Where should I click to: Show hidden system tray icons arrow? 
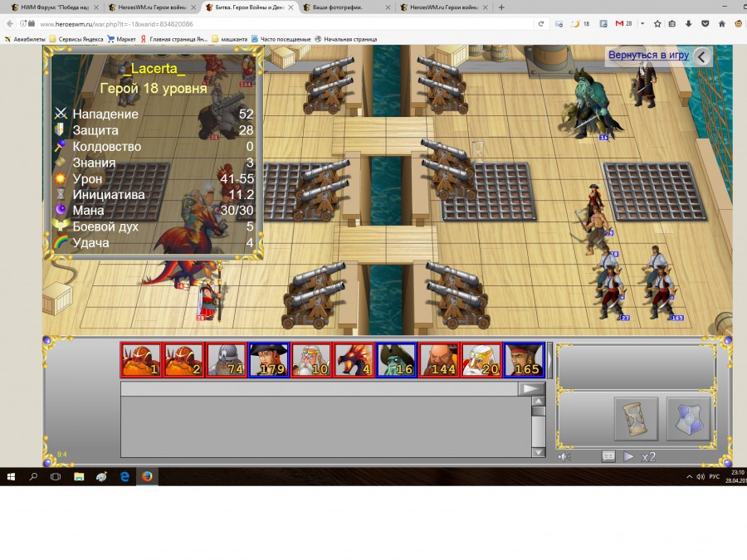(689, 477)
